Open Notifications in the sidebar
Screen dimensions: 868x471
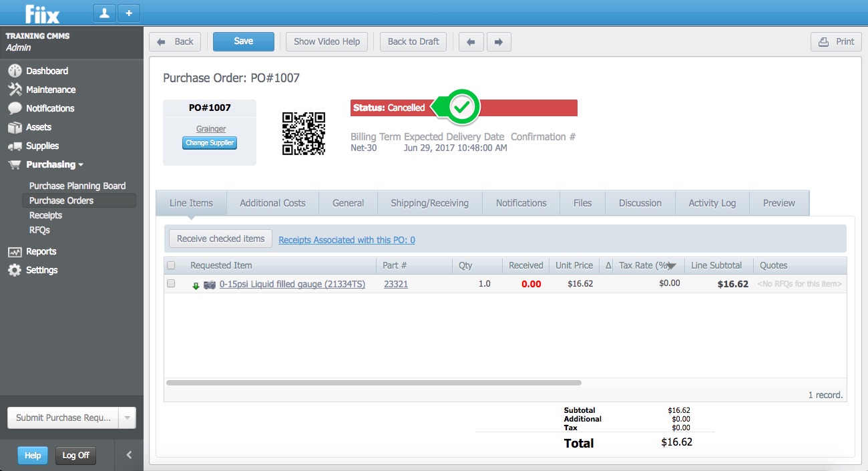pyautogui.click(x=50, y=108)
